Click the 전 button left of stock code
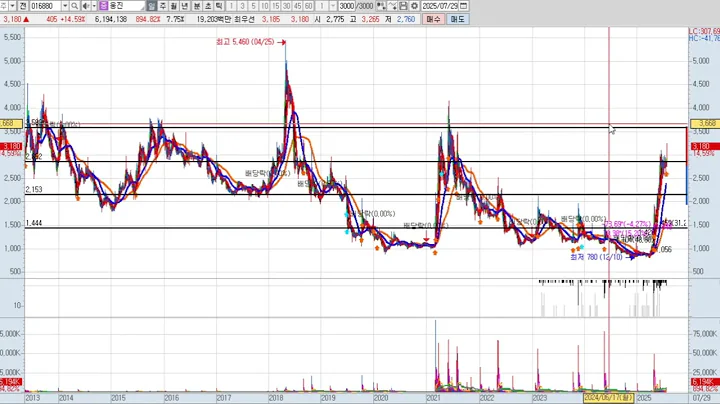Image resolution: width=720 pixels, height=404 pixels. [23, 6]
